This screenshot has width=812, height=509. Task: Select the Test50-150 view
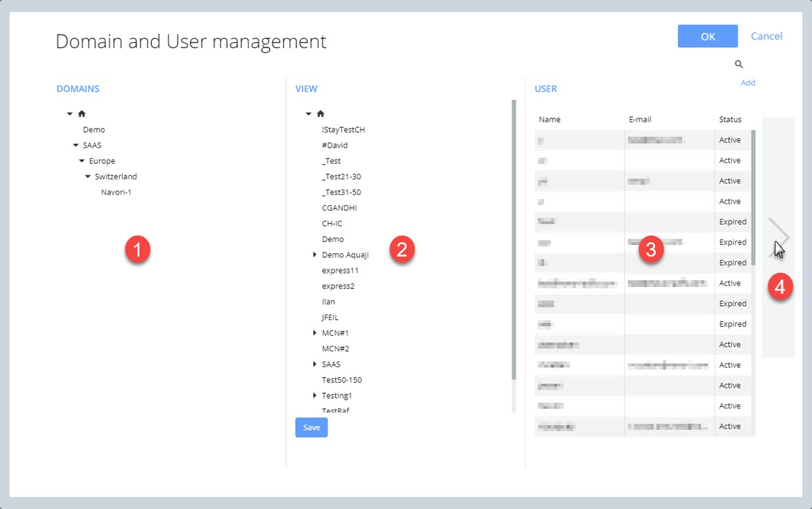click(x=342, y=380)
